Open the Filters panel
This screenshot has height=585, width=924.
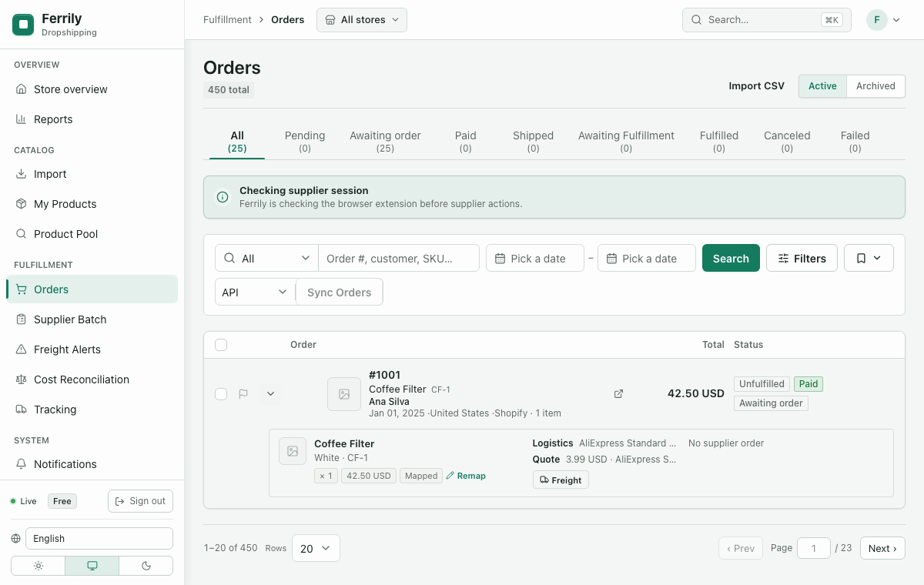pyautogui.click(x=802, y=259)
